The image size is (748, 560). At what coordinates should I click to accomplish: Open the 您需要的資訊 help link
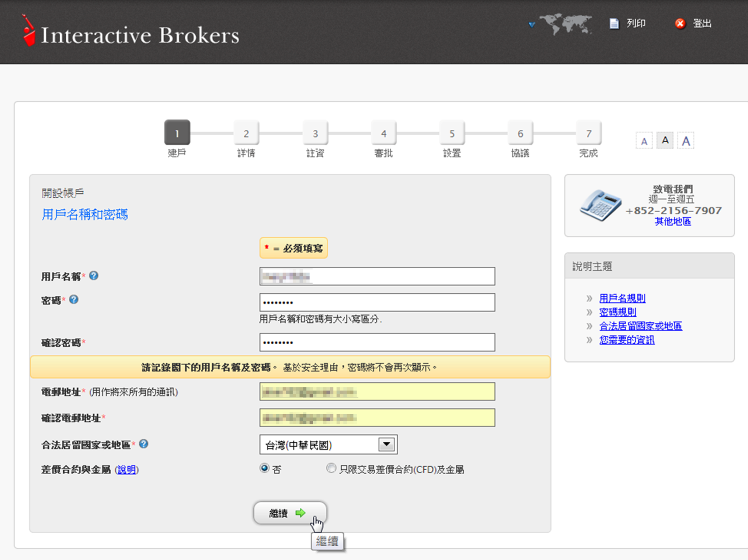click(x=627, y=340)
